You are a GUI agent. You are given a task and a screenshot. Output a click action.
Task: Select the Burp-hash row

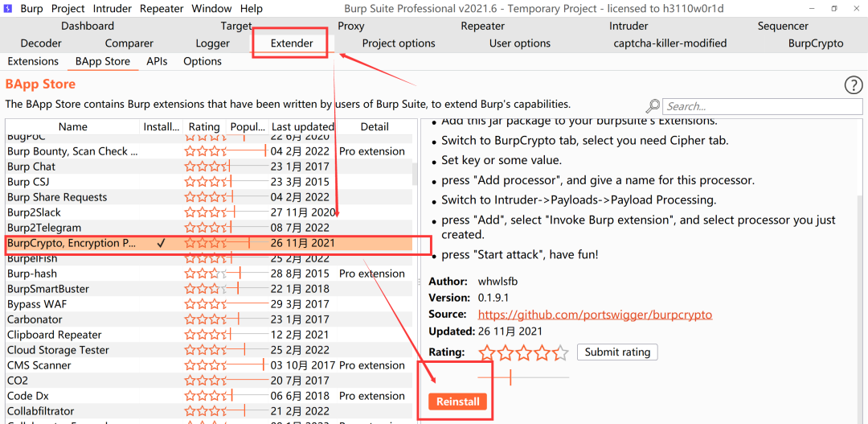point(209,274)
